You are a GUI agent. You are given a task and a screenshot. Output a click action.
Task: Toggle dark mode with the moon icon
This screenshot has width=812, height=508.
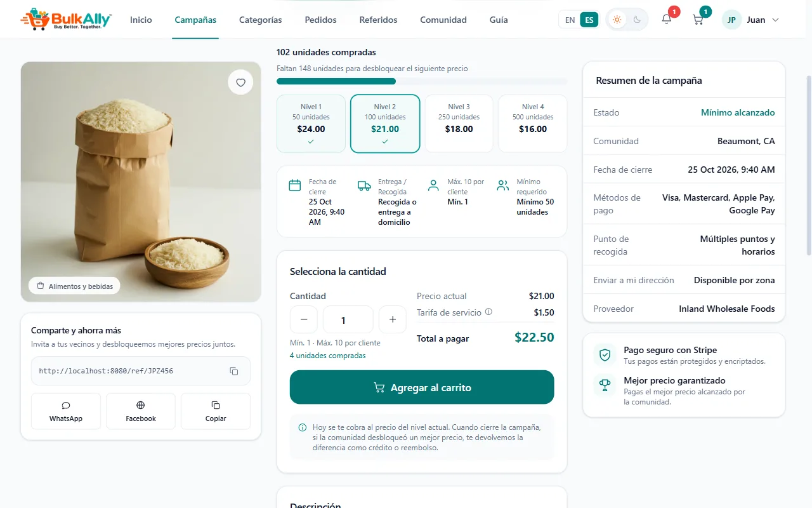point(637,20)
